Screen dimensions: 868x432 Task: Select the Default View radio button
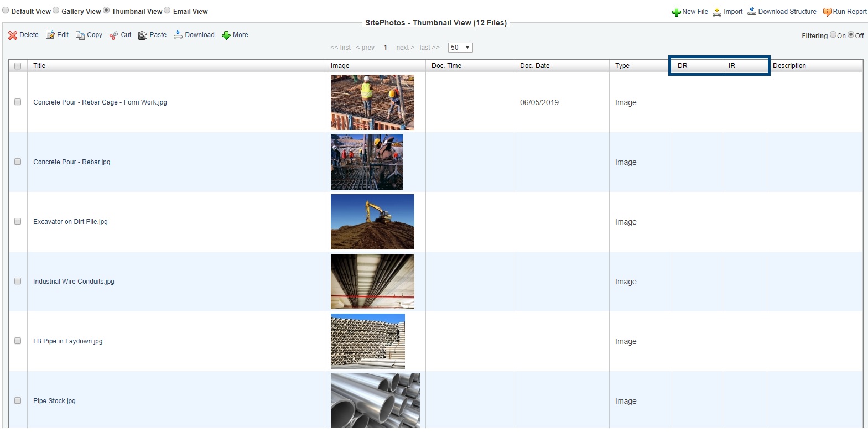point(6,11)
